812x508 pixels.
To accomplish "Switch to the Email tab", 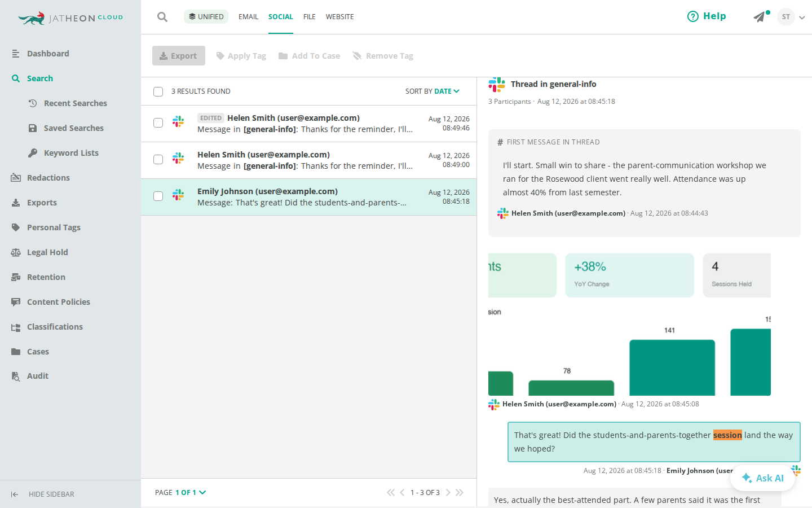I will tap(248, 17).
